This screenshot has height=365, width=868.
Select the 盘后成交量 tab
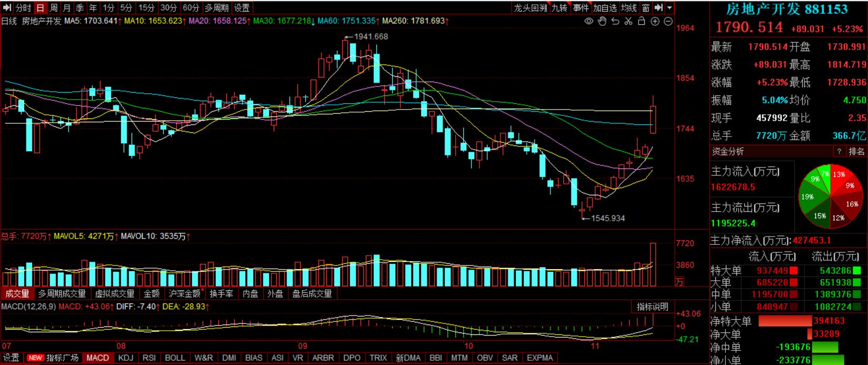[x=312, y=293]
